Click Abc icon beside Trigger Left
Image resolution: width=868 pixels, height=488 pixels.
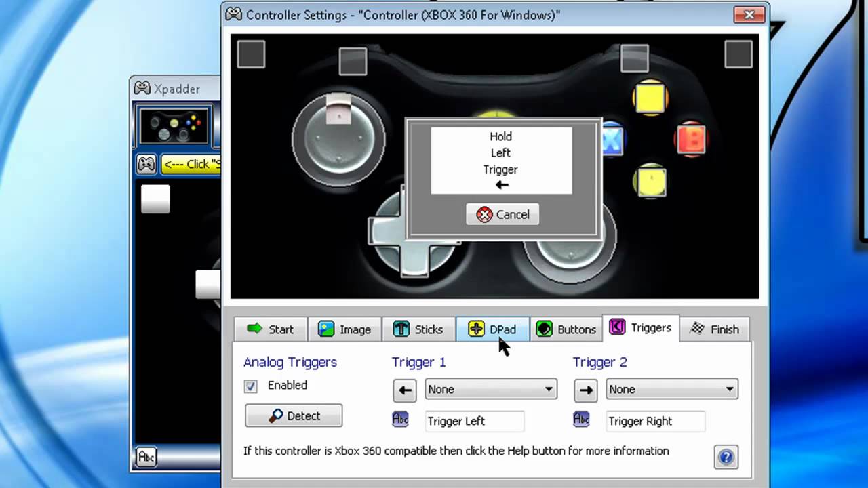click(x=401, y=420)
